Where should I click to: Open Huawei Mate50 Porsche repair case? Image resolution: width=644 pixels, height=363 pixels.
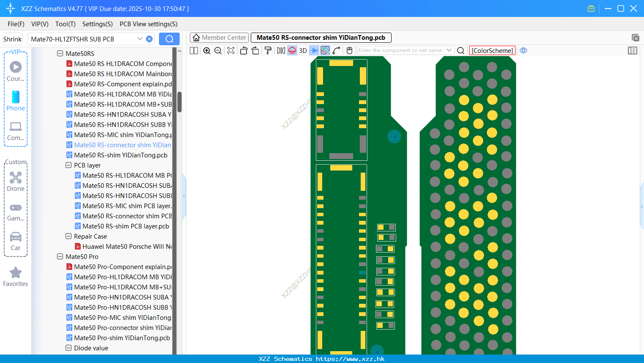coord(123,246)
